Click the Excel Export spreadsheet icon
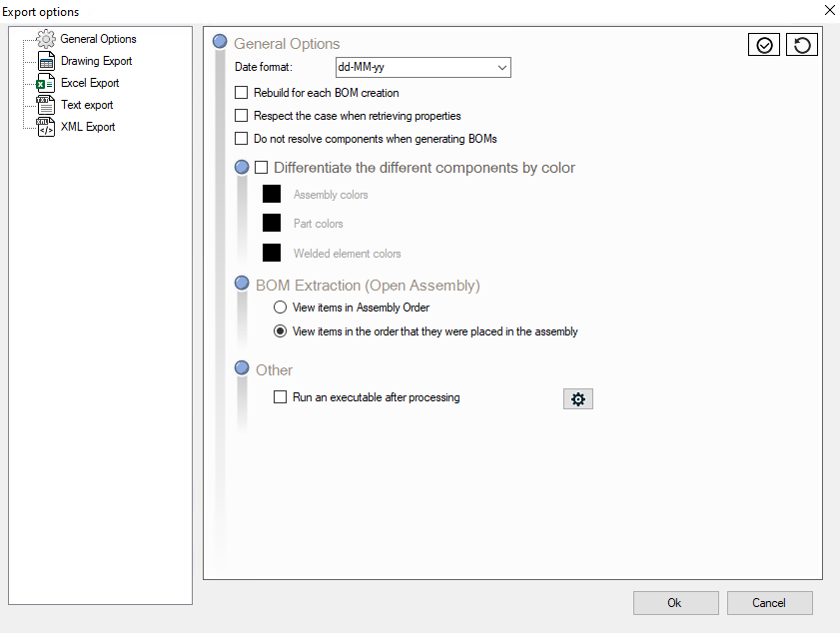 point(46,84)
